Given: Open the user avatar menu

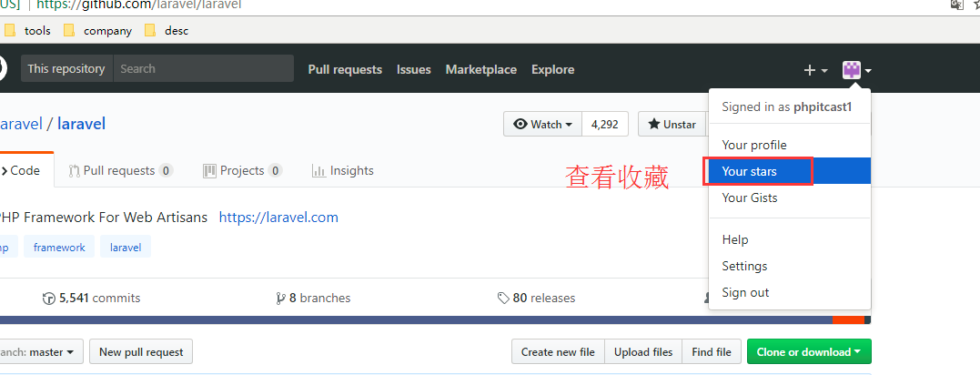Looking at the screenshot, I should 856,70.
